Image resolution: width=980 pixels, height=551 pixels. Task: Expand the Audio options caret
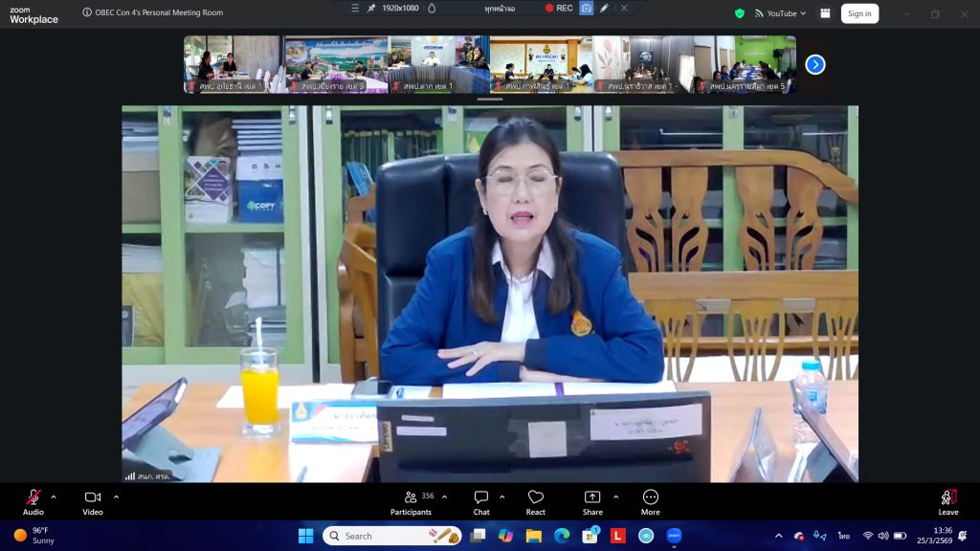(54, 496)
